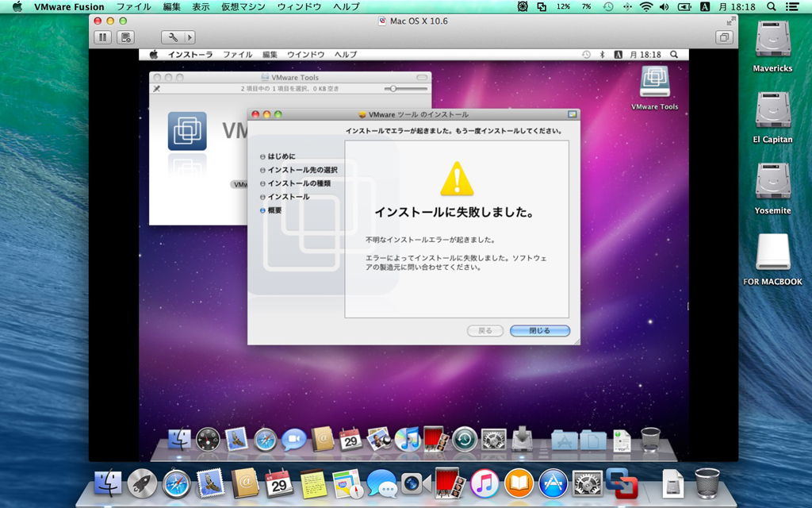Click the 閉じる button in the installer

coord(539,331)
